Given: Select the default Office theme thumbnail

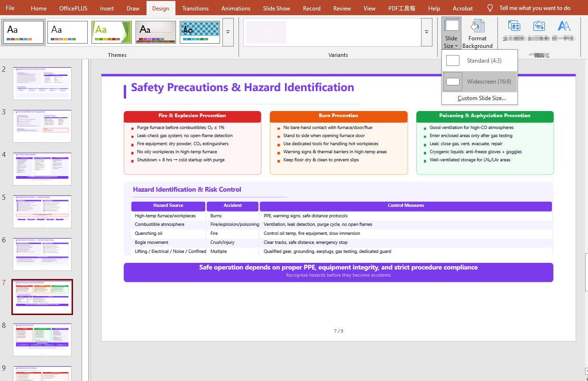Looking at the screenshot, I should [24, 32].
